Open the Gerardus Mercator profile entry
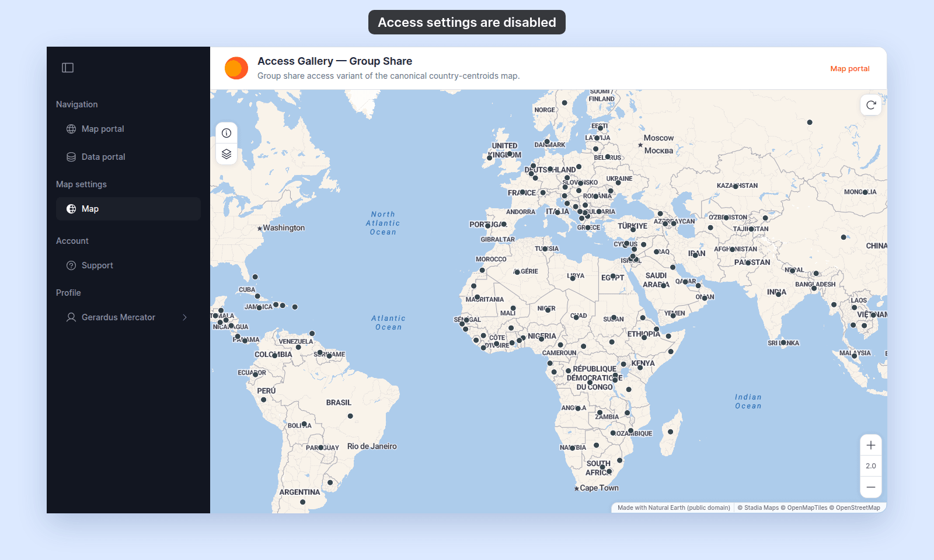This screenshot has width=934, height=560. pyautogui.click(x=128, y=317)
